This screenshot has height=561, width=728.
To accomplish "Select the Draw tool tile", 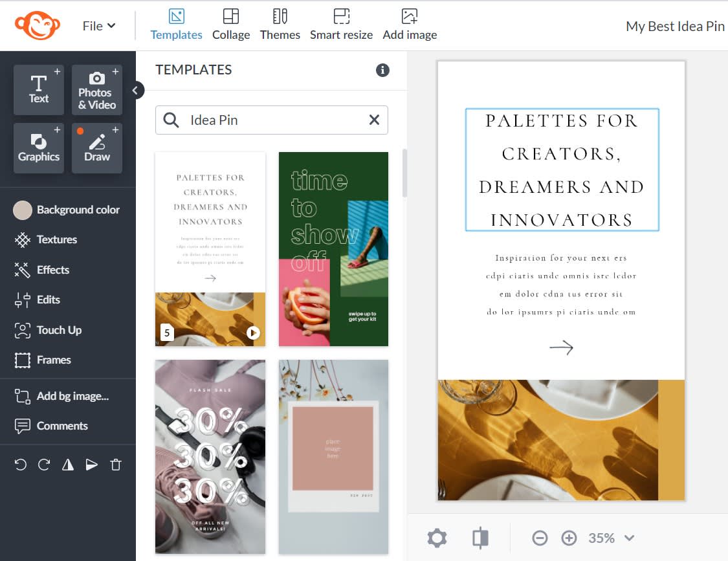I will (97, 148).
